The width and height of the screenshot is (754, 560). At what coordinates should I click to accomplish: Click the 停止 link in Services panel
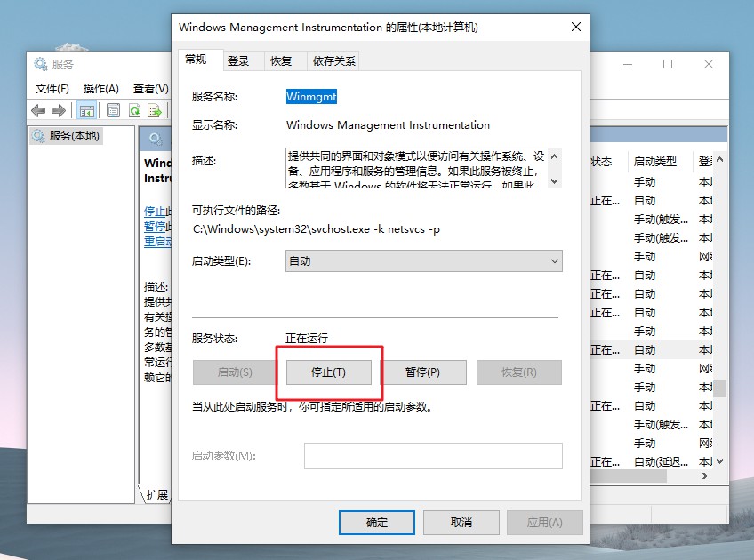point(155,211)
